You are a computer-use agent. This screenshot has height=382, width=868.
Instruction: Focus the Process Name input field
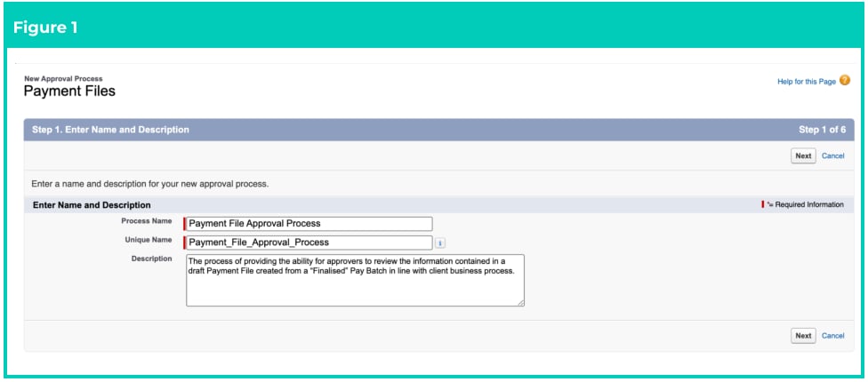(309, 224)
